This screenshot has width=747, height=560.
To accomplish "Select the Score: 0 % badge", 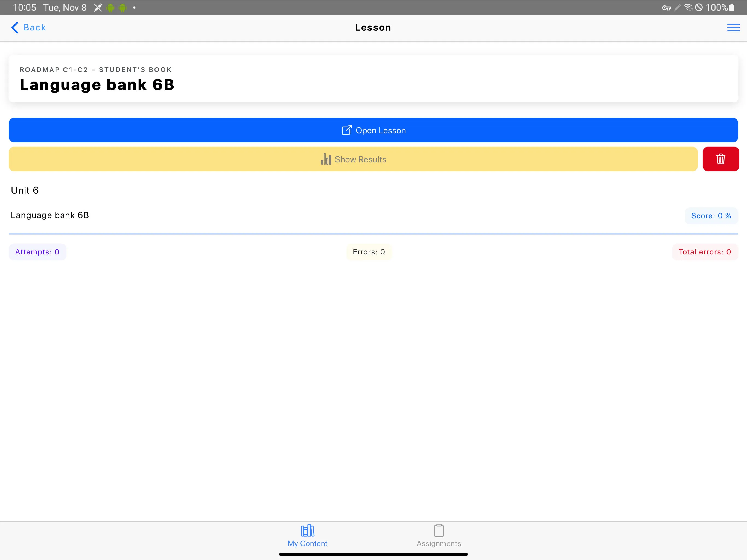I will tap(711, 216).
